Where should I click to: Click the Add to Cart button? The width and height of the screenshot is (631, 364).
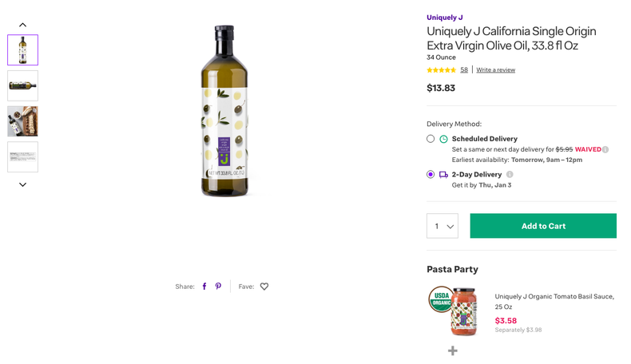pos(543,226)
